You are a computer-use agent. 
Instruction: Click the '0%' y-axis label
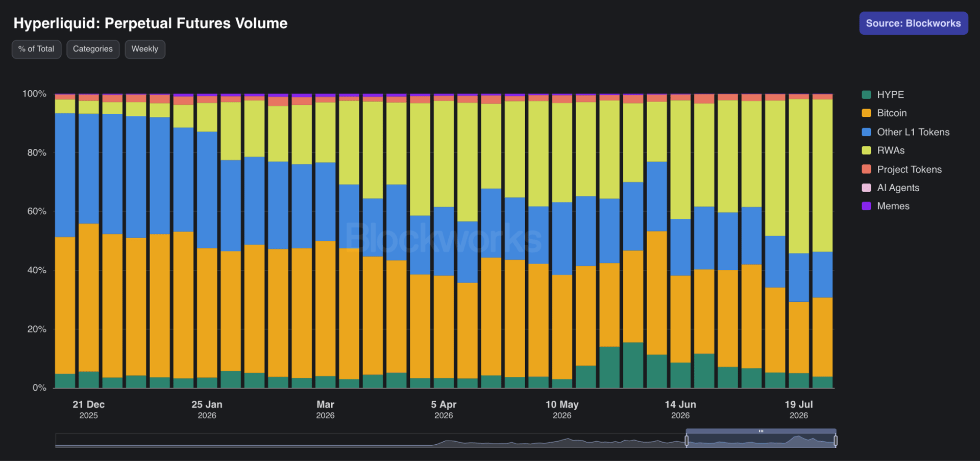tap(39, 388)
